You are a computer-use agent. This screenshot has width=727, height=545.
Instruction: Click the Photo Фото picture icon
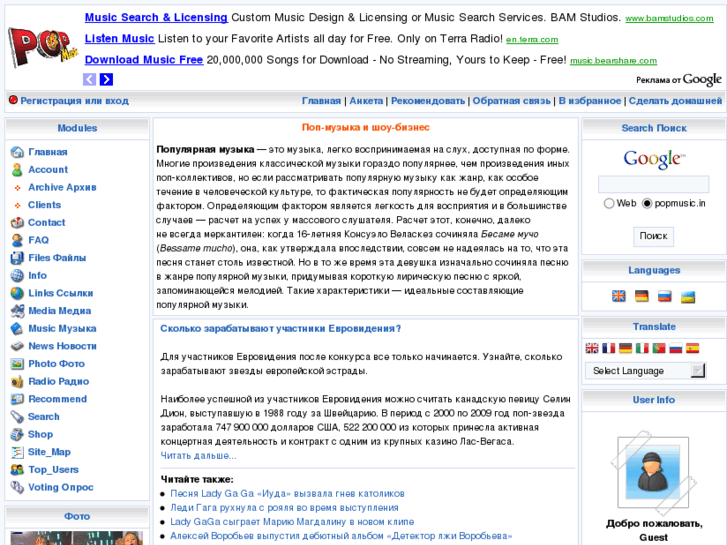point(17,363)
